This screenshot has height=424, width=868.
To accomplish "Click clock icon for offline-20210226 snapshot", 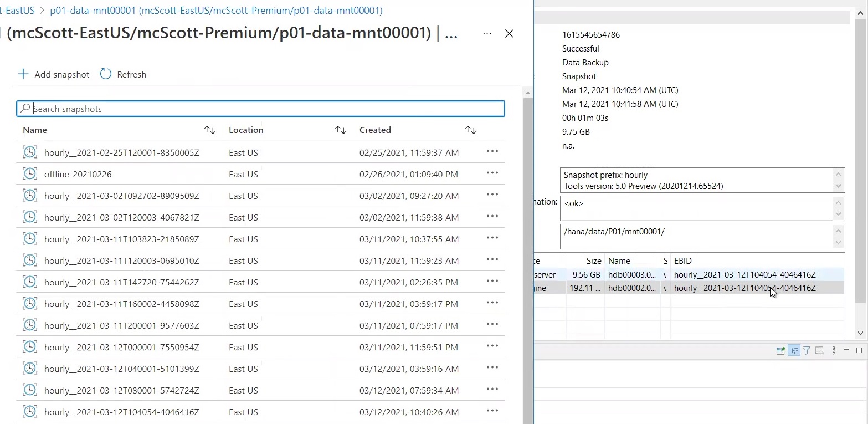I will click(x=30, y=174).
